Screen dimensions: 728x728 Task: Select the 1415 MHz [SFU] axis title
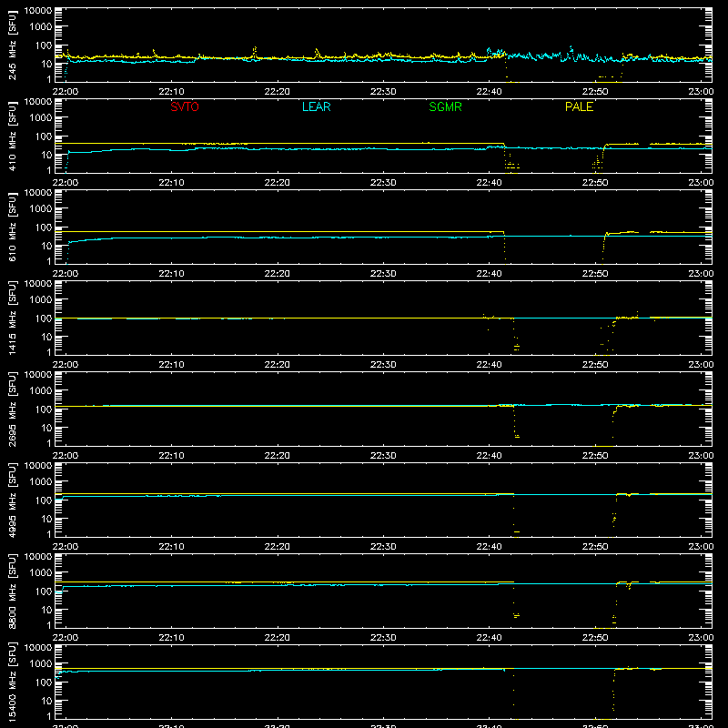12,318
